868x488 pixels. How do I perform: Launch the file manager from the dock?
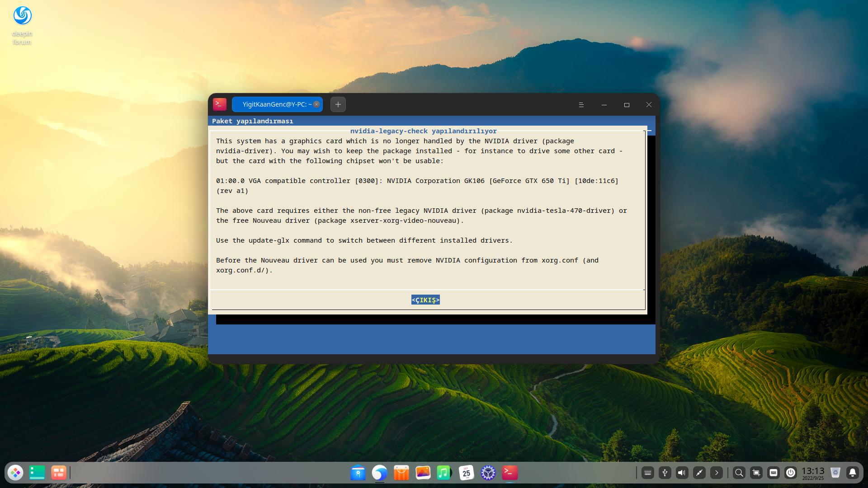[x=358, y=473]
